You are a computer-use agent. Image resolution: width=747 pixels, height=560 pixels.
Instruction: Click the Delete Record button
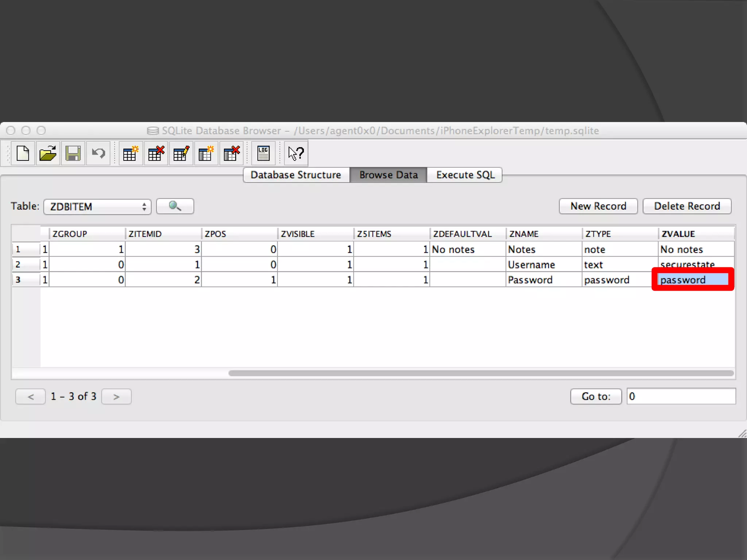tap(687, 206)
